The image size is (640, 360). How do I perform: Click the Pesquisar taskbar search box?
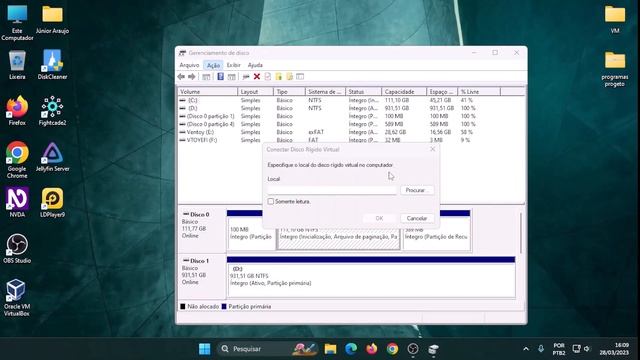click(267, 349)
